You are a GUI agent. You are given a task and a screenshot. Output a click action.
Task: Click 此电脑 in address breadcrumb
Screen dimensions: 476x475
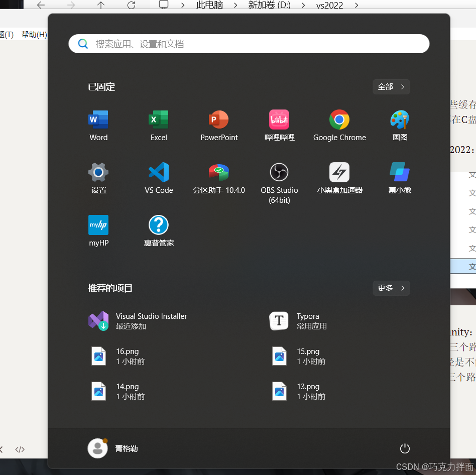coord(210,5)
